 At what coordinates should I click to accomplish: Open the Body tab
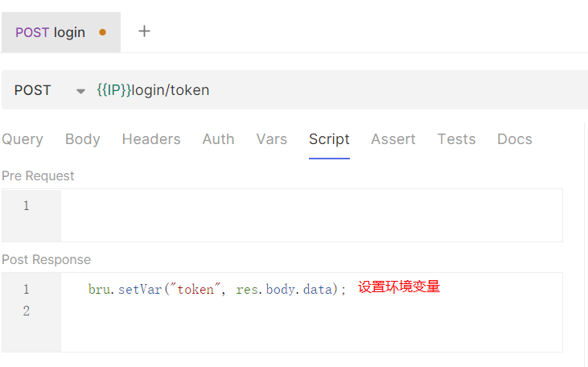(x=83, y=139)
